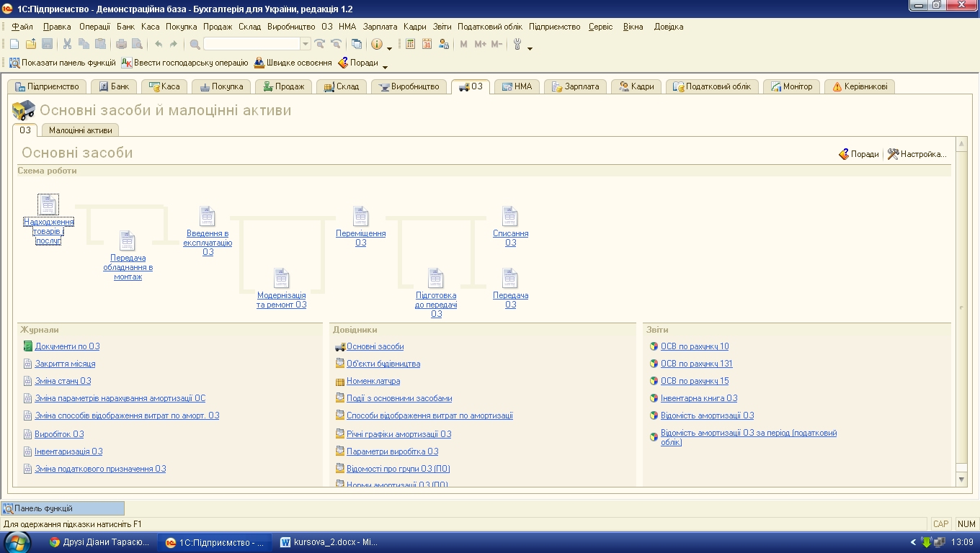Switch to the Керівникові tab
980x553 pixels.
(x=860, y=86)
